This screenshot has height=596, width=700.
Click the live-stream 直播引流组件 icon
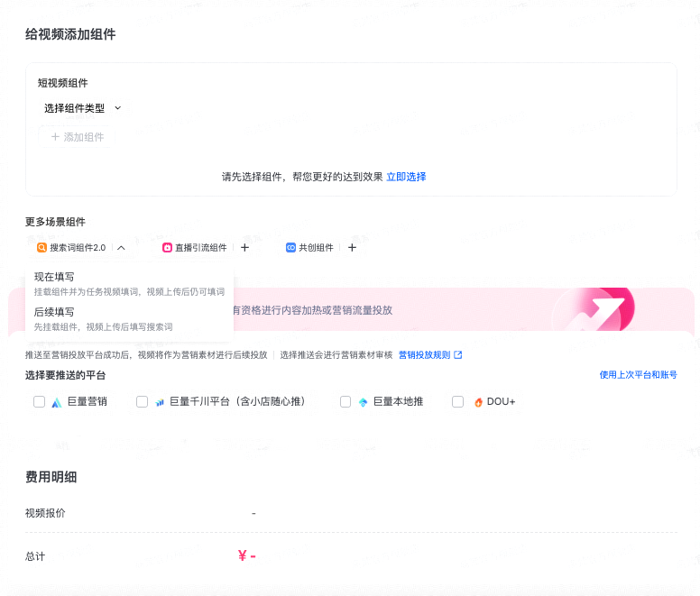pos(167,248)
